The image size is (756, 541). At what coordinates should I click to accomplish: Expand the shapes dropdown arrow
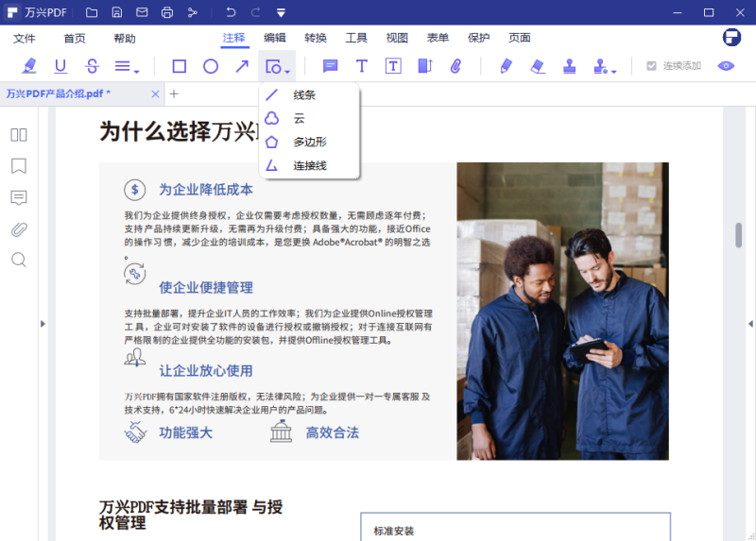[287, 71]
